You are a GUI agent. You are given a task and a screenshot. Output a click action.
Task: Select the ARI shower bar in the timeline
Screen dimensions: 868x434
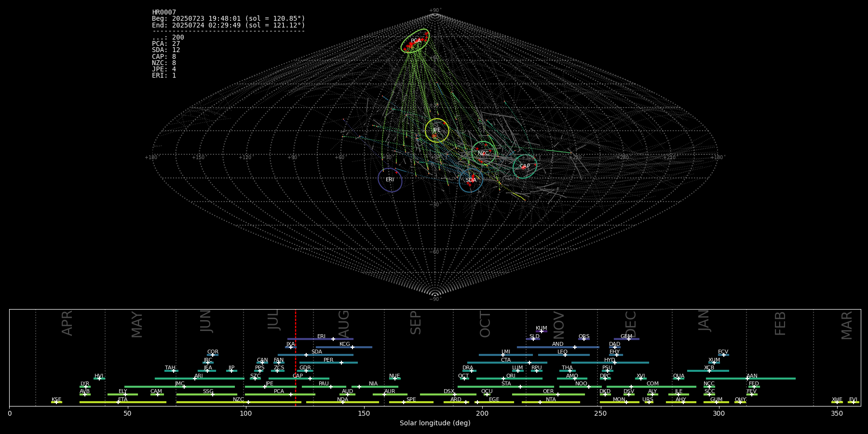pos(200,379)
